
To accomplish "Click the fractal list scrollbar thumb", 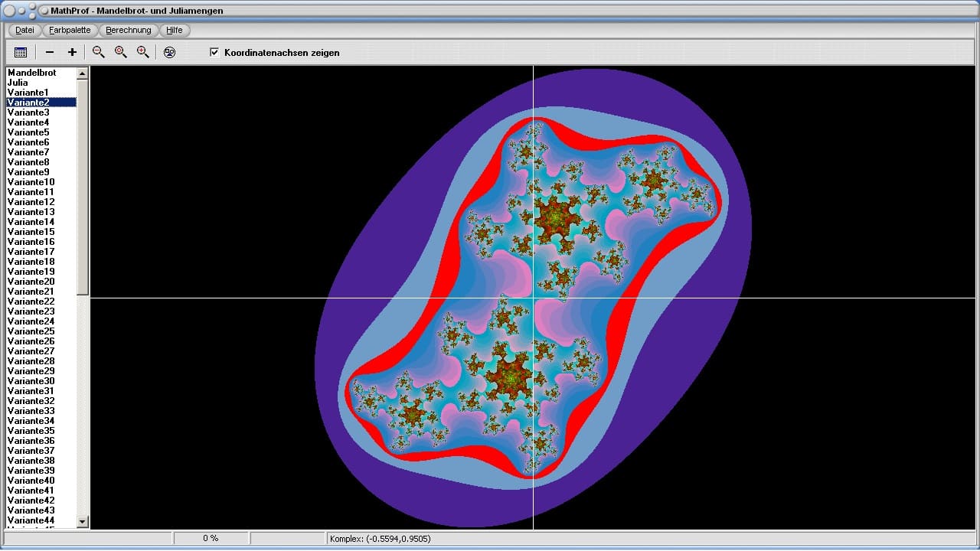I will point(83,187).
